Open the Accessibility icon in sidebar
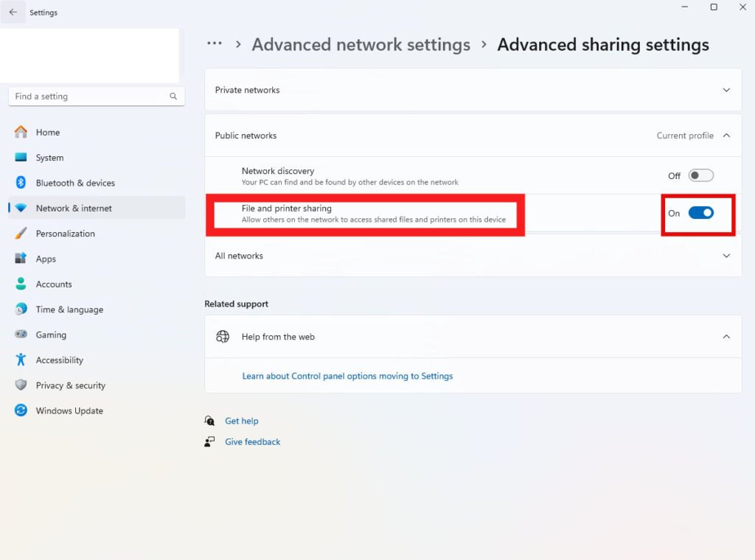 pos(21,360)
